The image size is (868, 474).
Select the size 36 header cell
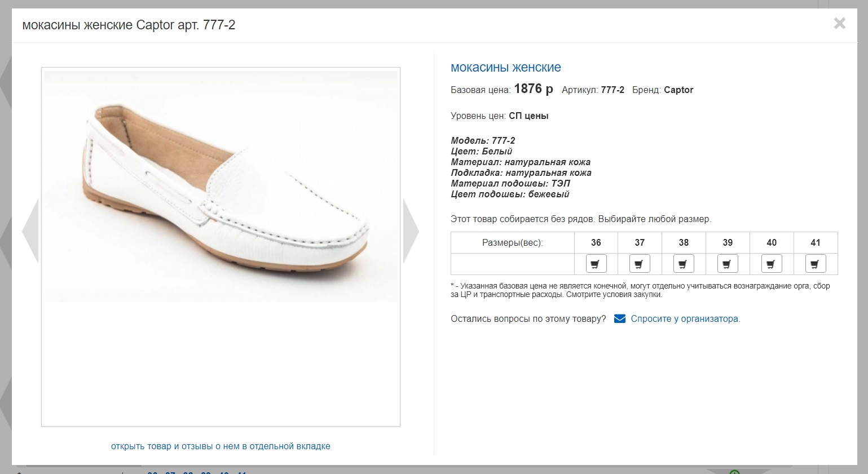(x=596, y=242)
